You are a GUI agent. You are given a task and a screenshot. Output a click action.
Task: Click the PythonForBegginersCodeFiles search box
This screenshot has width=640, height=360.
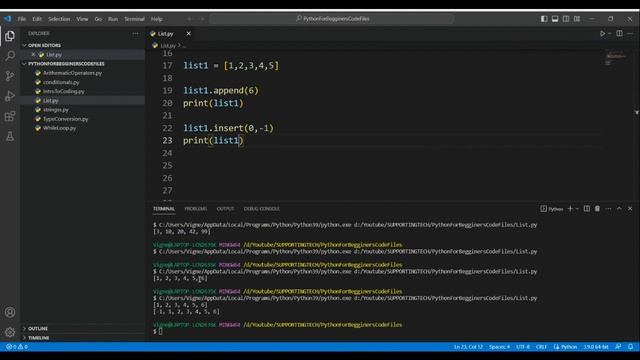click(x=332, y=19)
